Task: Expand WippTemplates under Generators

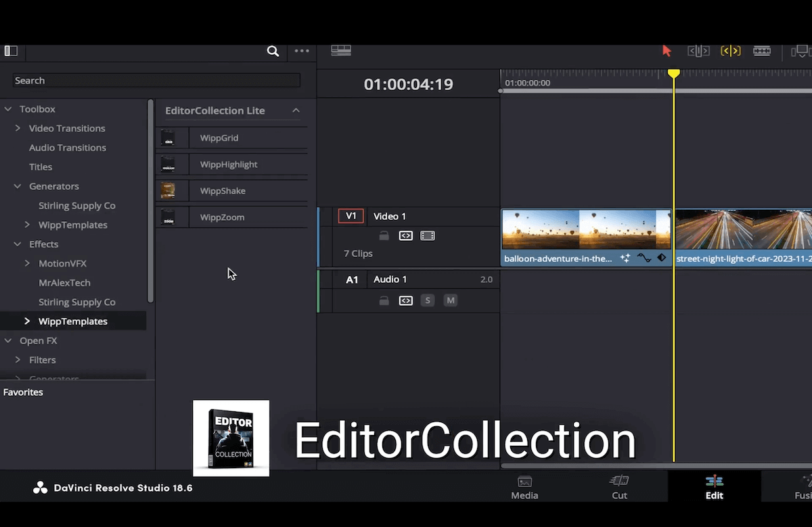Action: [x=27, y=225]
